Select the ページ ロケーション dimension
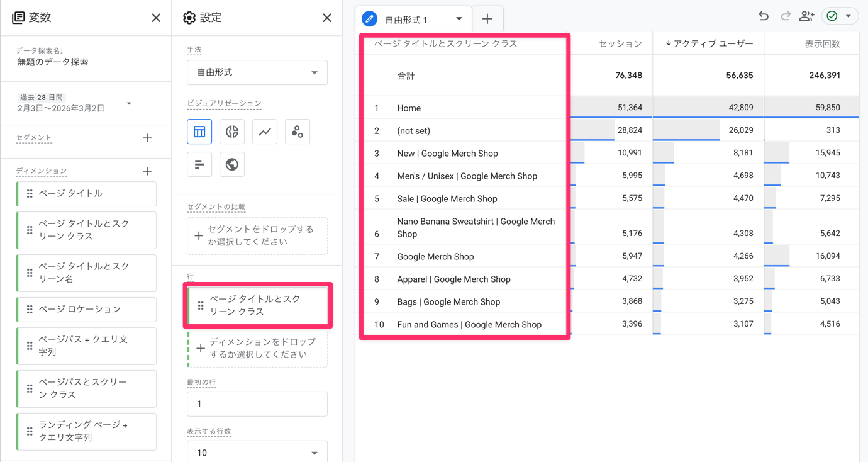 point(87,309)
